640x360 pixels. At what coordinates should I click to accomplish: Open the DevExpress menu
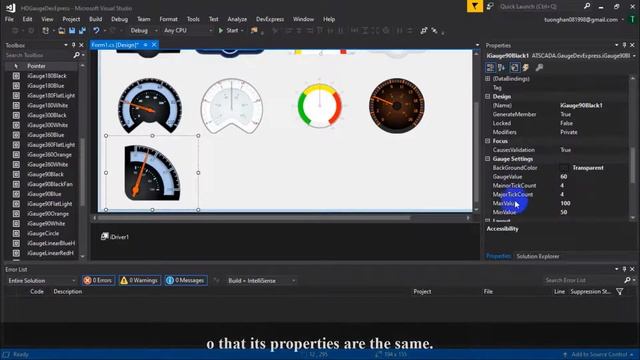(x=270, y=19)
